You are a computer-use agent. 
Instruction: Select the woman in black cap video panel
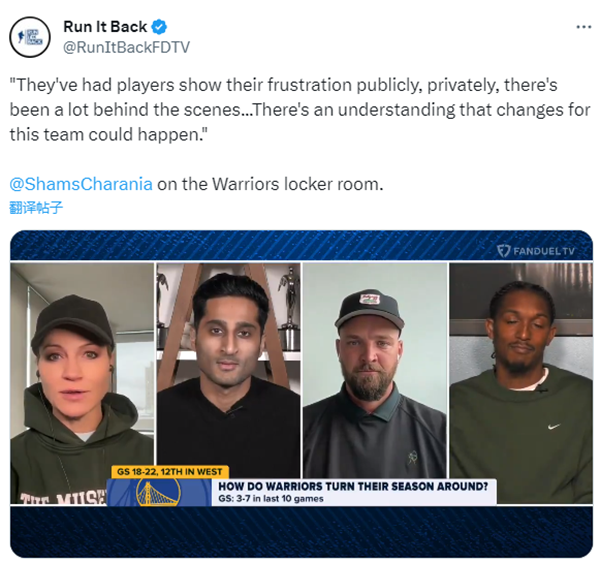[x=82, y=383]
